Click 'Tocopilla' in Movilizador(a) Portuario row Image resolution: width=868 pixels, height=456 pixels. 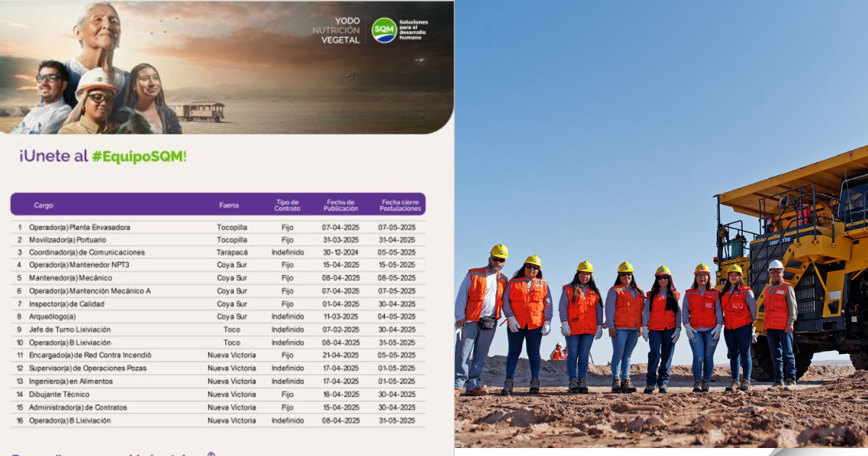click(232, 240)
